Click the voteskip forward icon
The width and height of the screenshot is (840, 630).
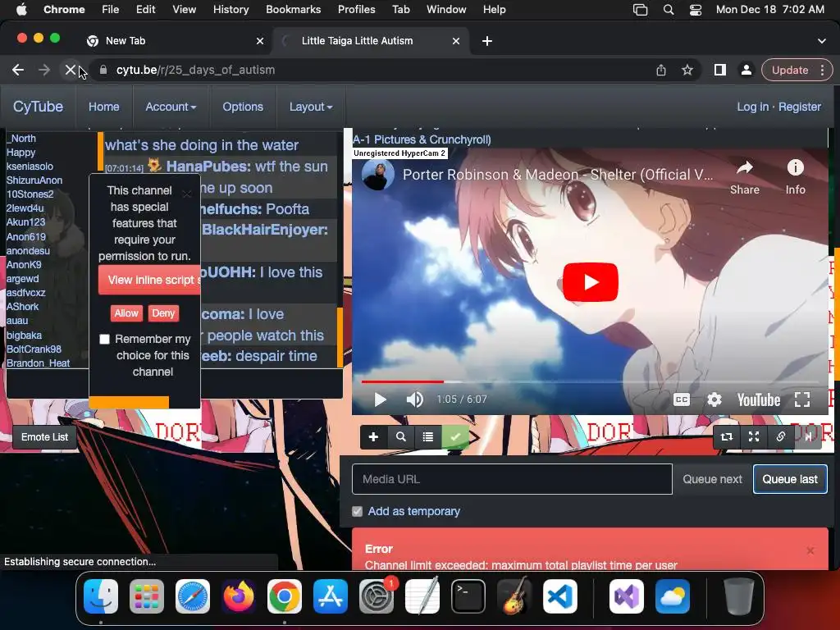tap(808, 437)
